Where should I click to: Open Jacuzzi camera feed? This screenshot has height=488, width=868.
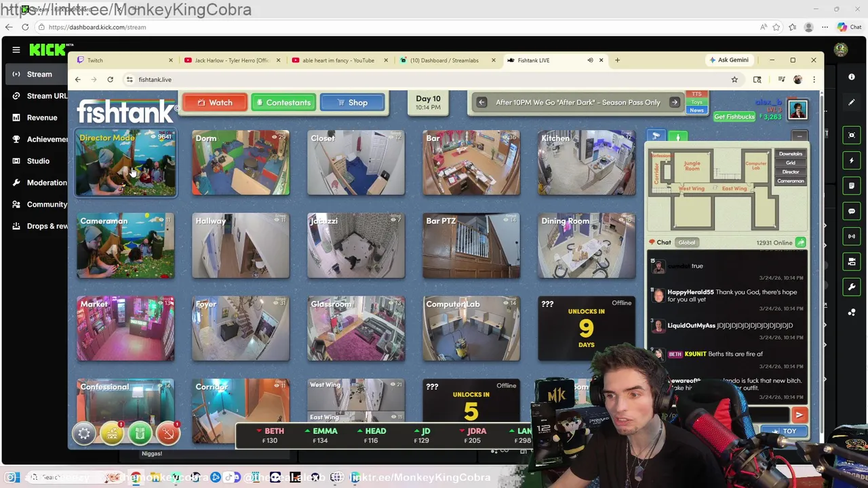[356, 246]
